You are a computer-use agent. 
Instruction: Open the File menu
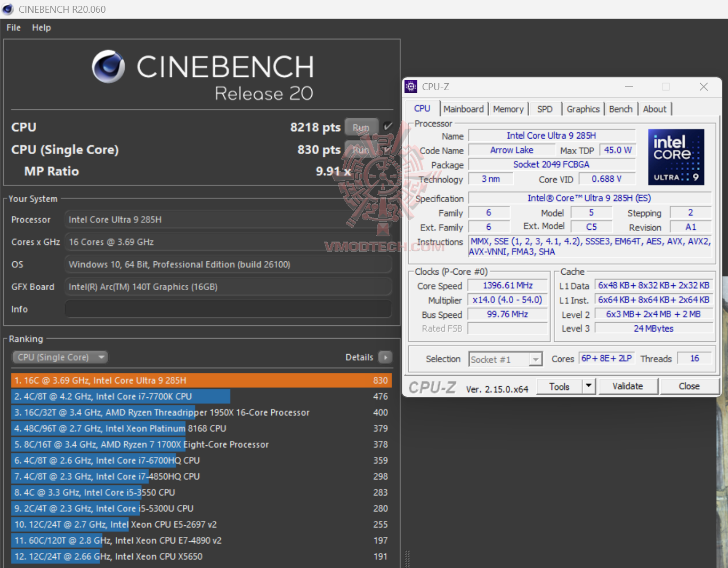[14, 28]
